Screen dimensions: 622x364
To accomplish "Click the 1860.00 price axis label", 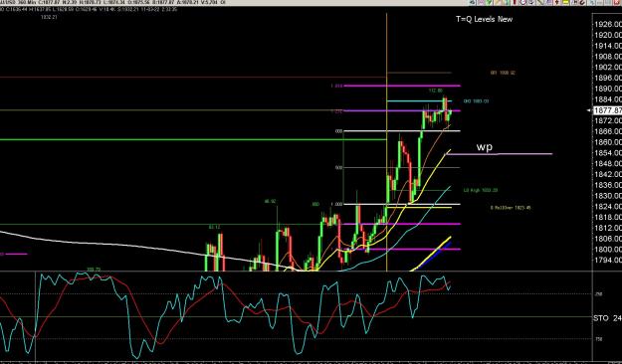I will pyautogui.click(x=608, y=142).
